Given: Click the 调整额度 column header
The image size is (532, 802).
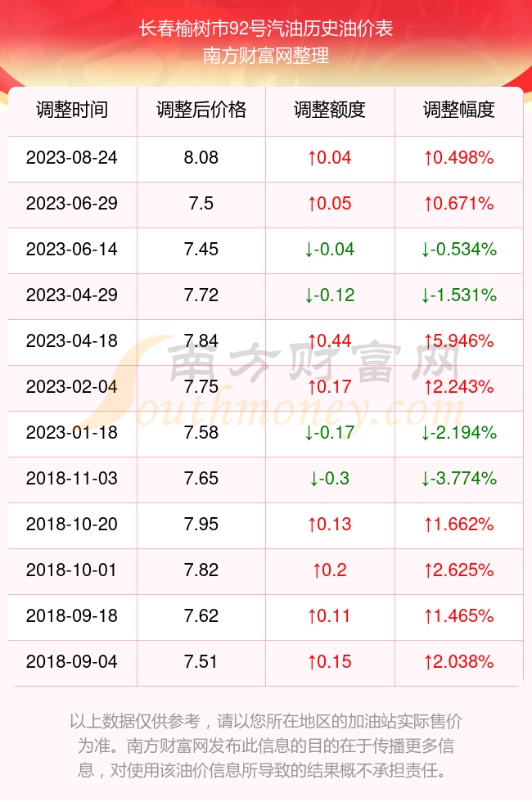Looking at the screenshot, I should point(330,110).
